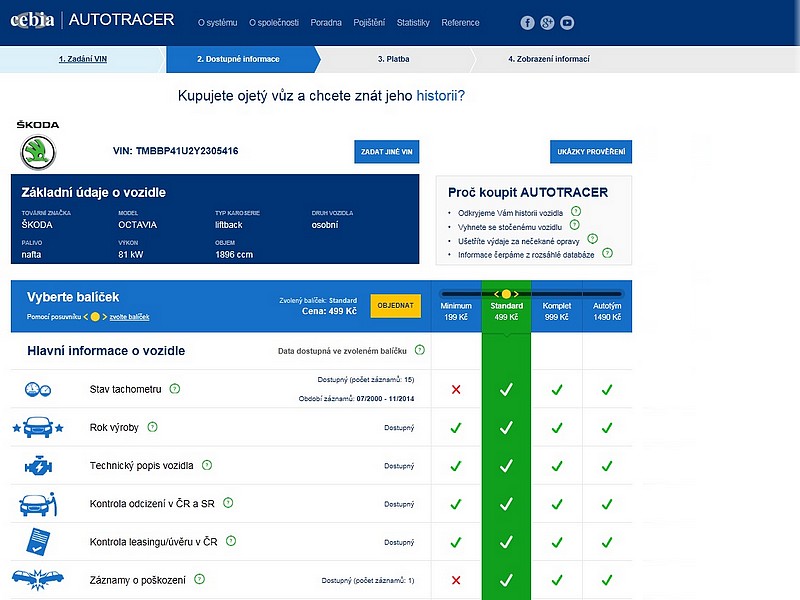800x600 pixels.
Task: Click the engine icon for Technický popis vozidla
Action: pyautogui.click(x=38, y=466)
